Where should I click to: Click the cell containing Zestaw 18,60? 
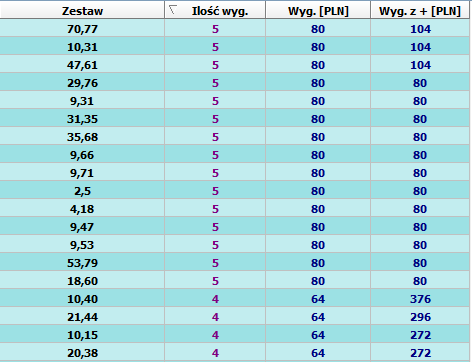82,281
